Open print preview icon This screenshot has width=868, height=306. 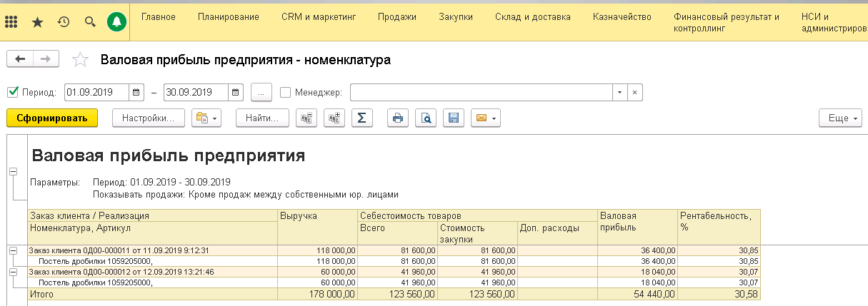click(426, 118)
